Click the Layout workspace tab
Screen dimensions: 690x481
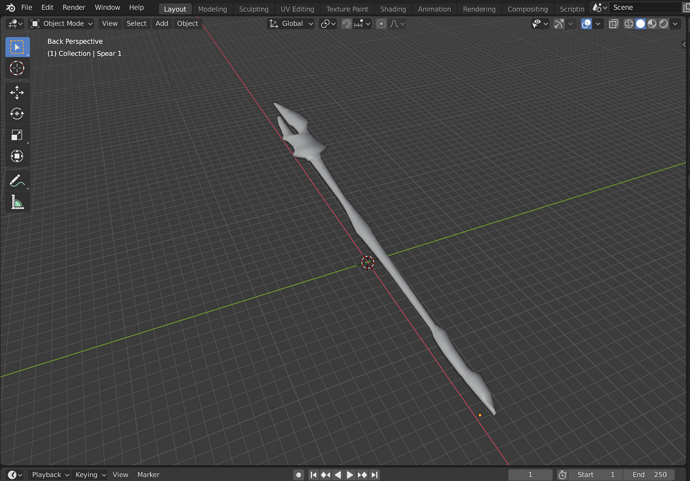coord(175,9)
